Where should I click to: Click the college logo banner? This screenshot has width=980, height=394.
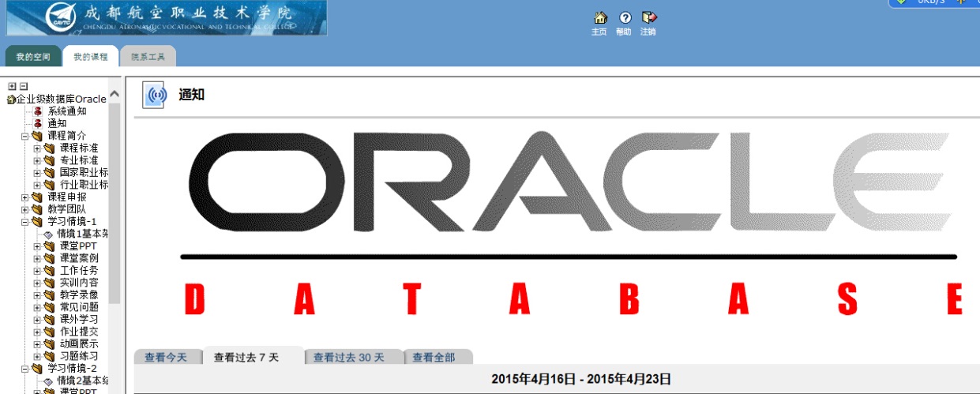pyautogui.click(x=167, y=18)
